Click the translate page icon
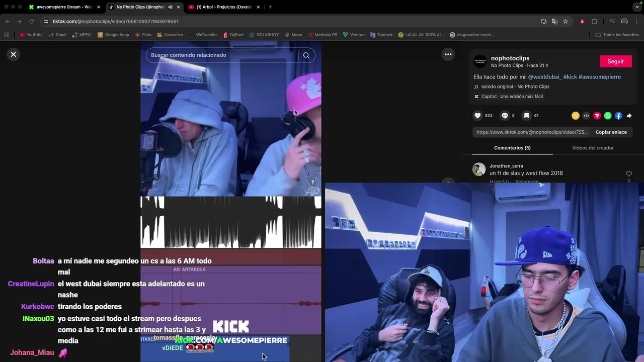Viewport: 644px width, 362px height. (554, 22)
